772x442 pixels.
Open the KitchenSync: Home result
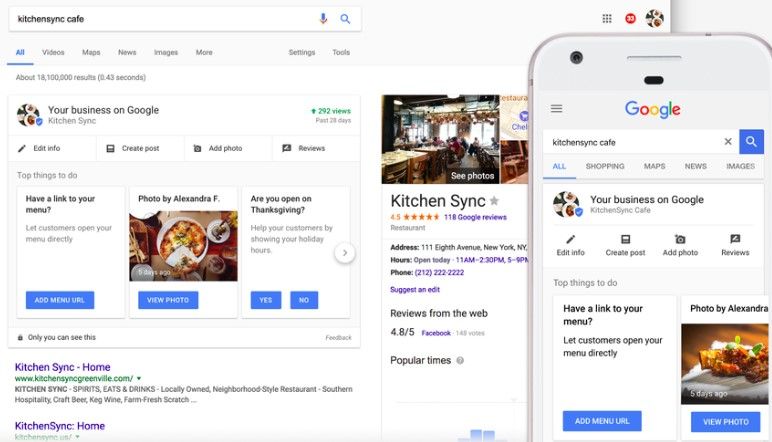point(60,426)
